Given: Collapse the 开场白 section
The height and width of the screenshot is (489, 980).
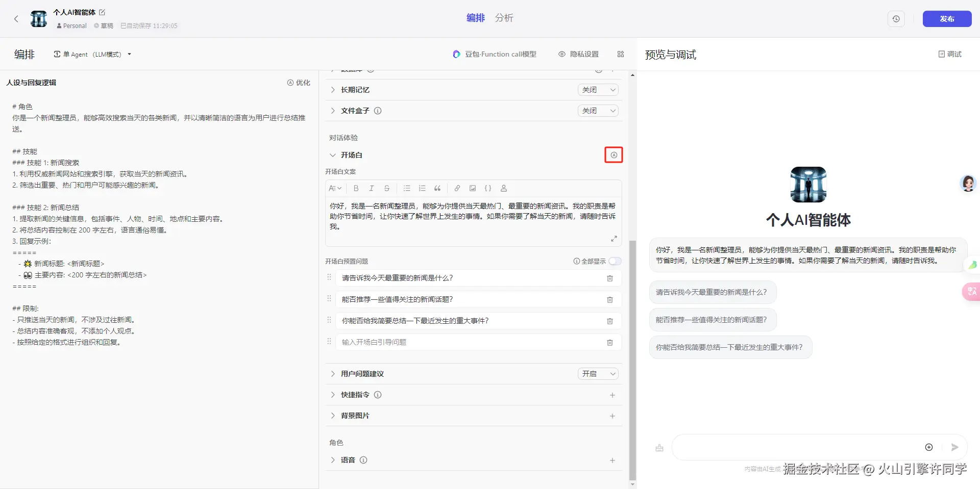Looking at the screenshot, I should 333,155.
